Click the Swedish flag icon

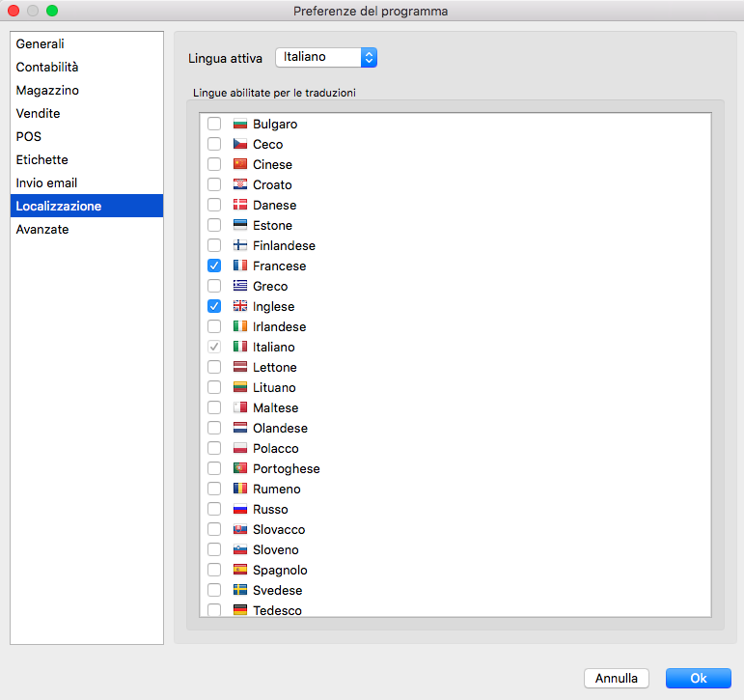click(240, 591)
